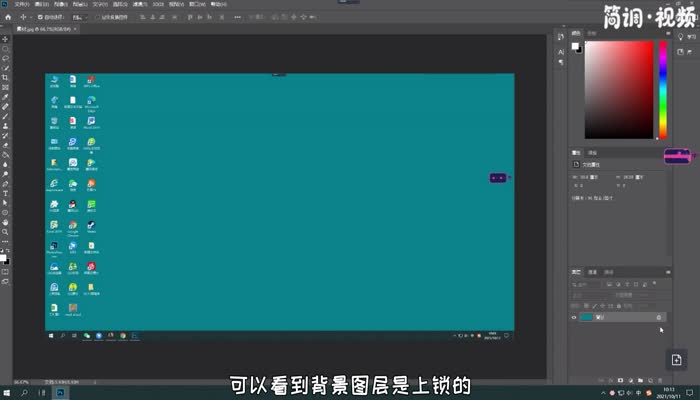Viewport: 700px width, 400px height.
Task: Open the layer filter kind dropdown
Action: (x=586, y=284)
